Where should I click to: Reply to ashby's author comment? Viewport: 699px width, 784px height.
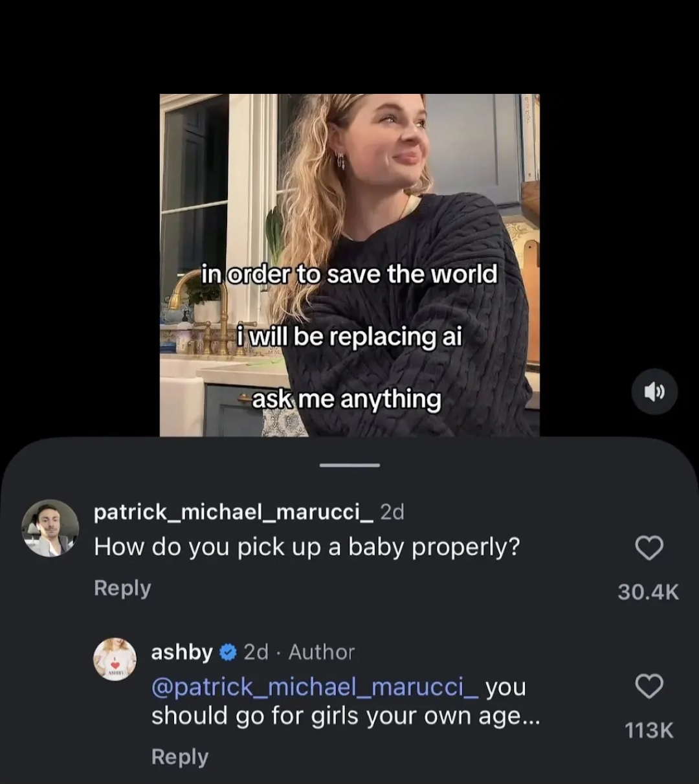tap(180, 757)
